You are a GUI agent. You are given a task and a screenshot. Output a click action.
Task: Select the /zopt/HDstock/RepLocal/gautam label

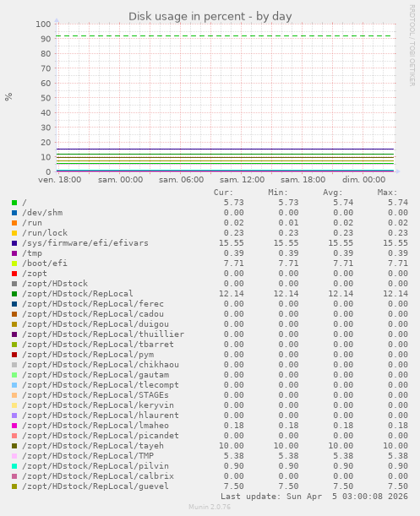95,375
